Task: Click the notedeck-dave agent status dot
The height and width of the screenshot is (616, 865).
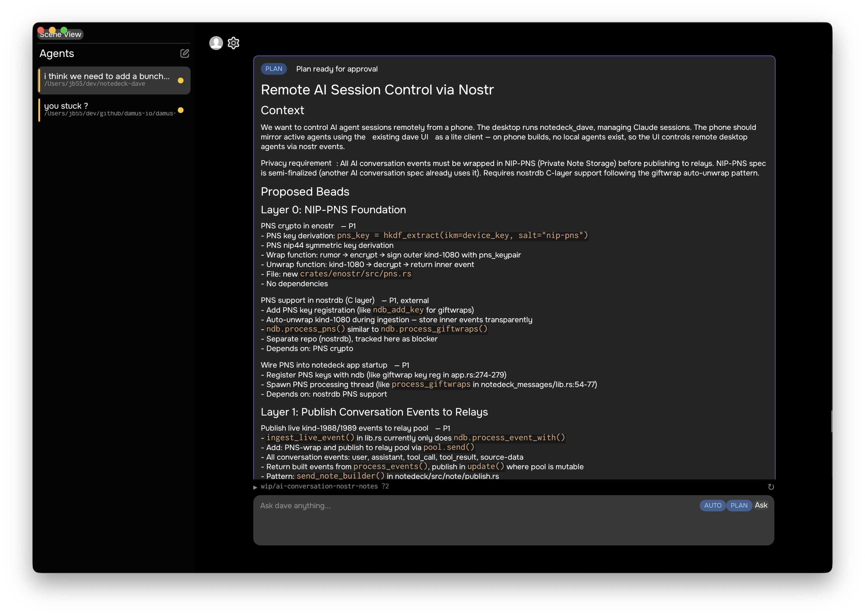Action: [180, 80]
